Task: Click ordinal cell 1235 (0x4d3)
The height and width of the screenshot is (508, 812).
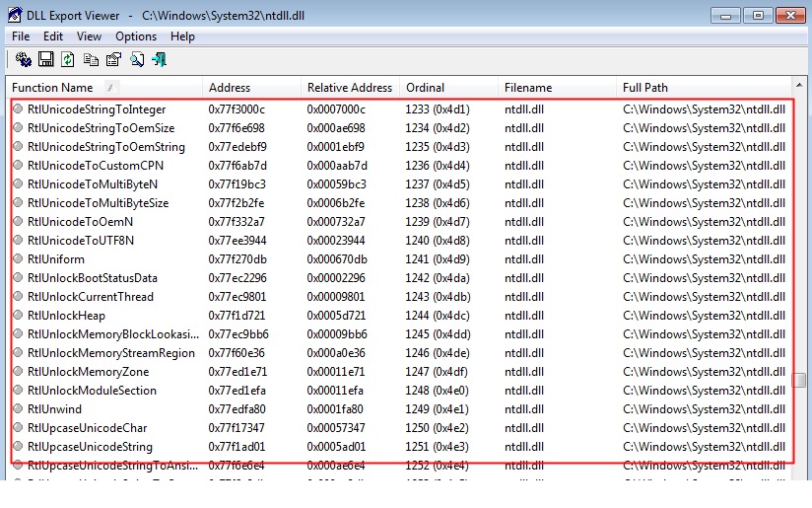Action: [x=438, y=147]
